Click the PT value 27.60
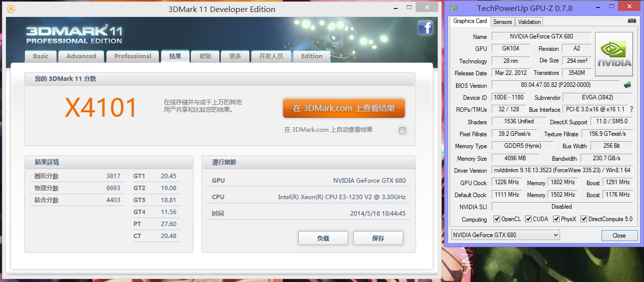Viewport: 644px width, 282px height. click(x=168, y=224)
